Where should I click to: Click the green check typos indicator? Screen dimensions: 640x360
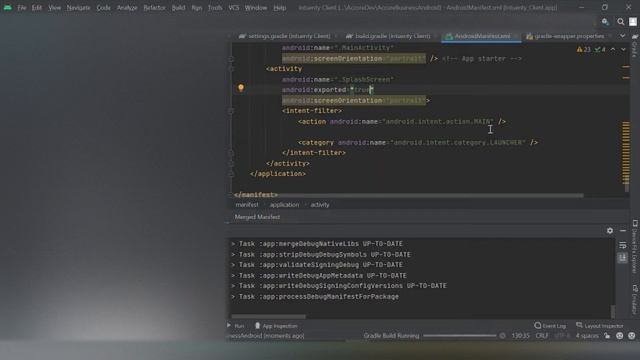[600, 49]
